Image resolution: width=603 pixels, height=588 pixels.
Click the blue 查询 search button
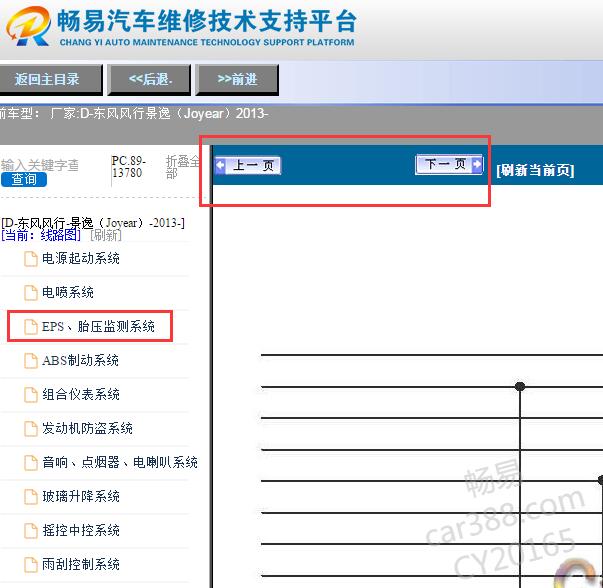click(x=24, y=180)
